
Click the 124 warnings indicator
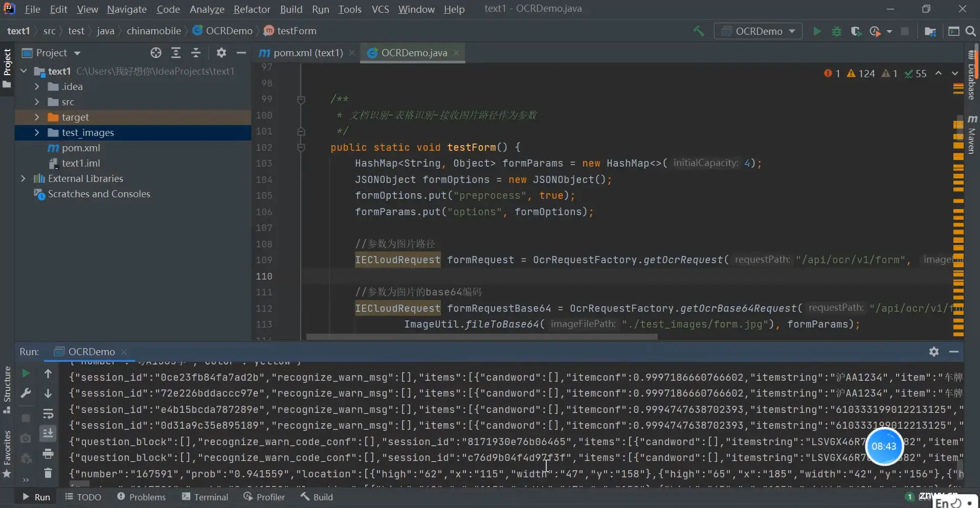861,74
